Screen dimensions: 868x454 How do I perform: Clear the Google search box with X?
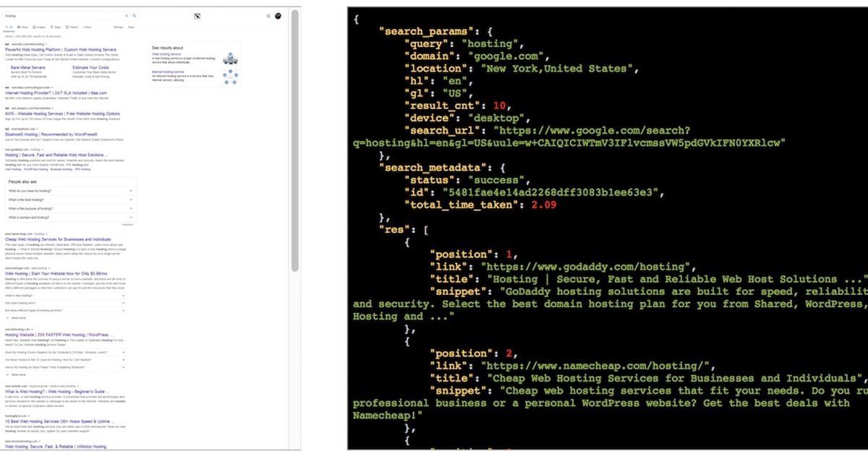tap(127, 15)
